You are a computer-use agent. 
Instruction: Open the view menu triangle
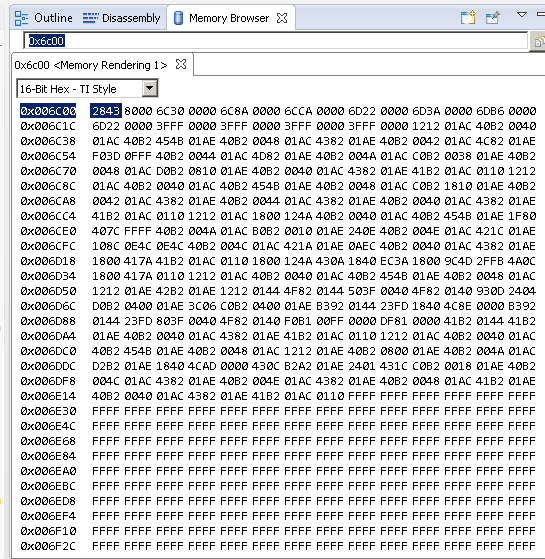click(522, 15)
